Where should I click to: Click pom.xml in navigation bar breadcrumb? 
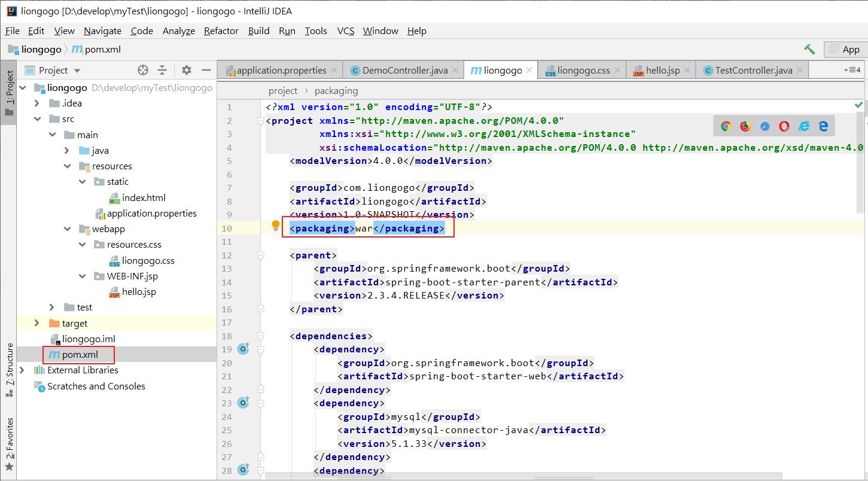pos(96,50)
